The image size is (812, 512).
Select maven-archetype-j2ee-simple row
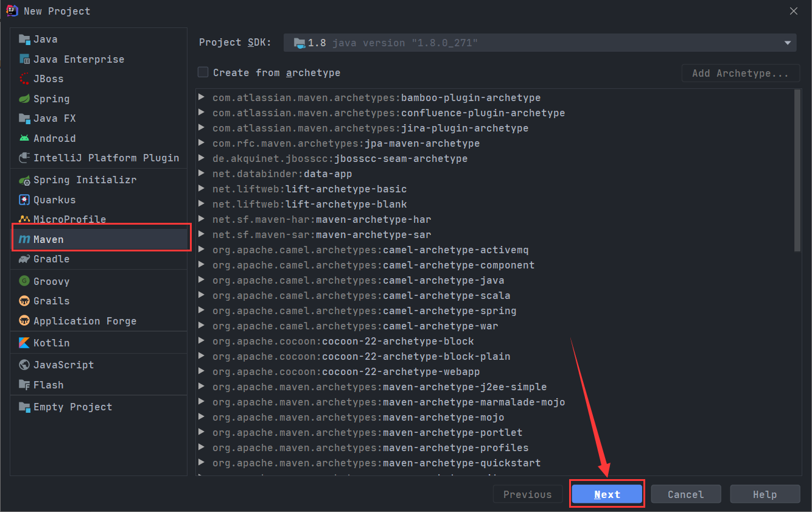point(495,387)
